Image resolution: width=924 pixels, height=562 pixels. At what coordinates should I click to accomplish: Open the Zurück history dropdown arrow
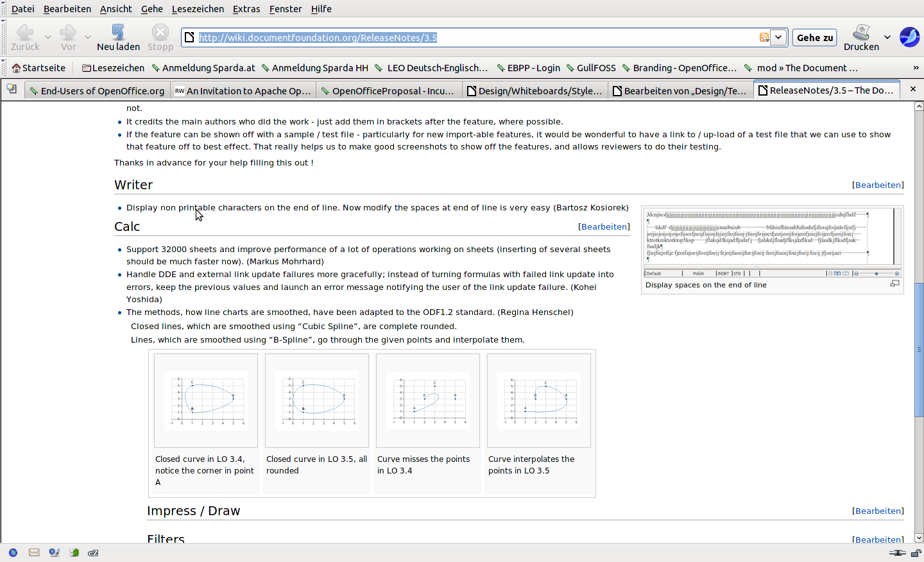48,37
